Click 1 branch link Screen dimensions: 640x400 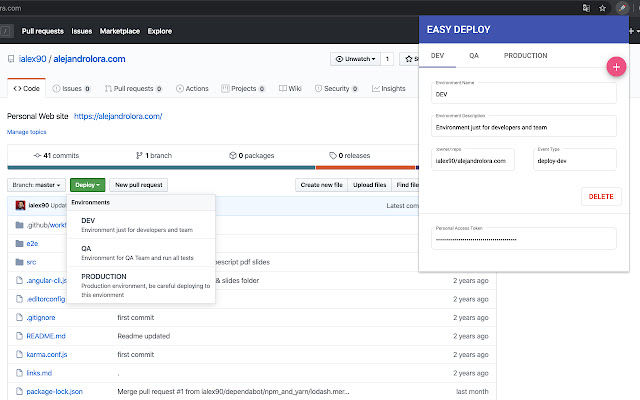(x=154, y=156)
